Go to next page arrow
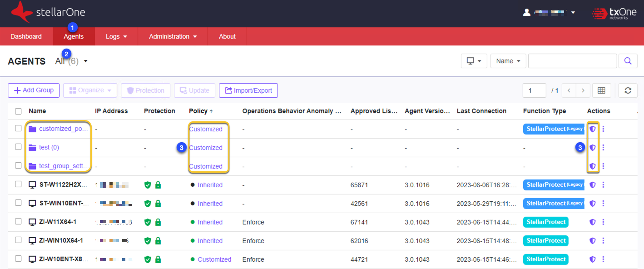The image size is (644, 269). [583, 90]
